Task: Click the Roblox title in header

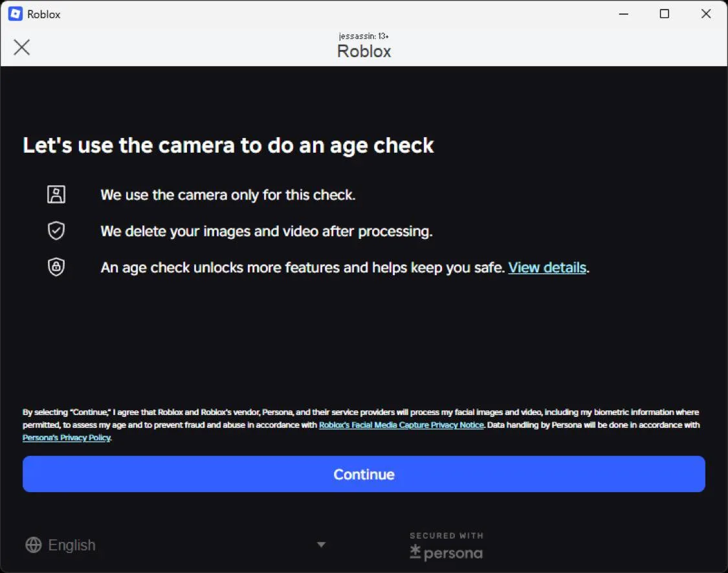Action: coord(364,51)
